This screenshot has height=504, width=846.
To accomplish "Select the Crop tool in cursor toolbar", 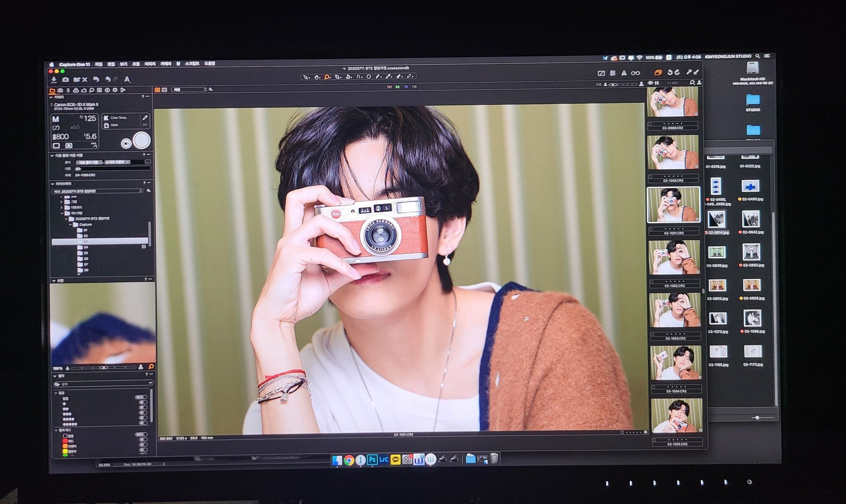I will [337, 77].
